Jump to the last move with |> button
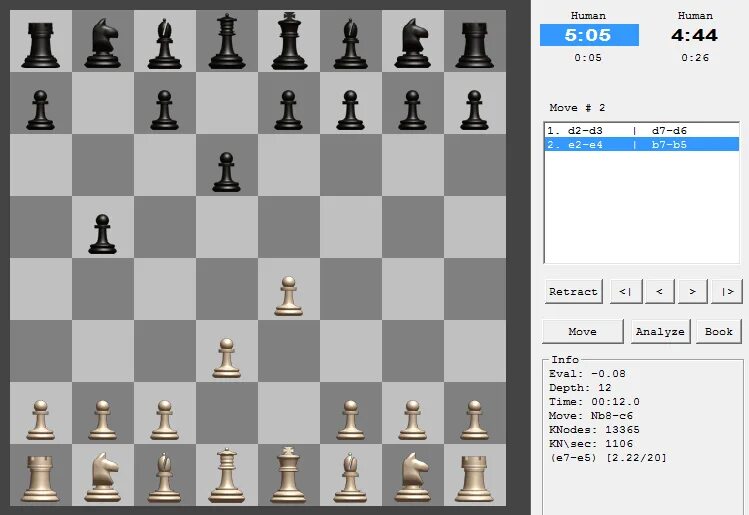 pos(727,291)
